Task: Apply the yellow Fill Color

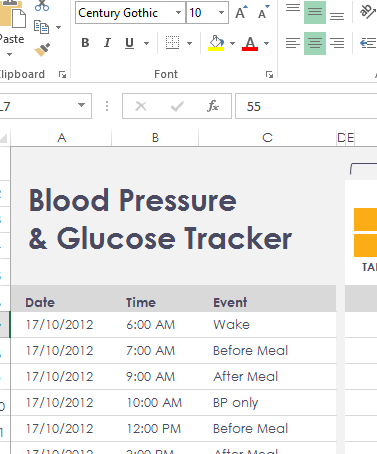Action: click(x=216, y=43)
